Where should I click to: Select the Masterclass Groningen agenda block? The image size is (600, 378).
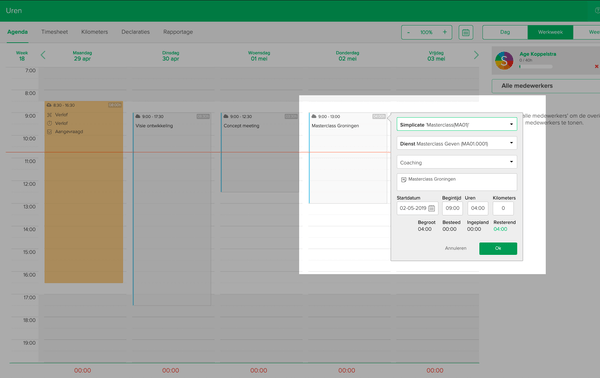tap(348, 158)
